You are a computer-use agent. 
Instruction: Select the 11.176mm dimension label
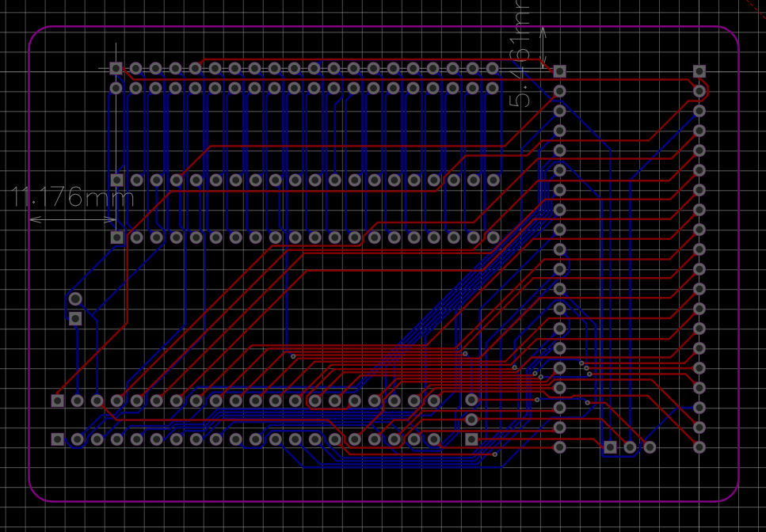click(x=70, y=196)
